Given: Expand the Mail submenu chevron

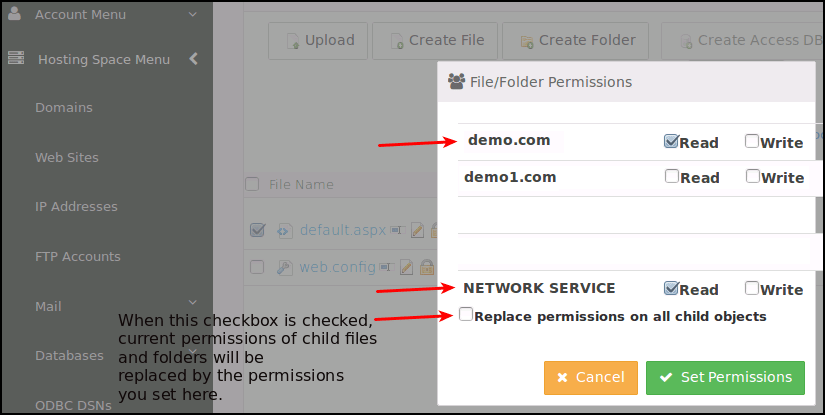Looking at the screenshot, I should 191,303.
